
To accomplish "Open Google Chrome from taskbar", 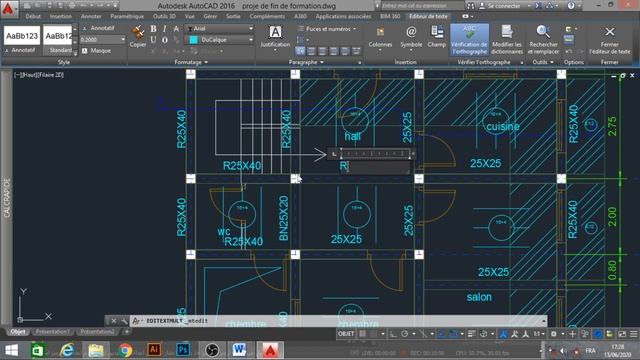I will [x=126, y=350].
